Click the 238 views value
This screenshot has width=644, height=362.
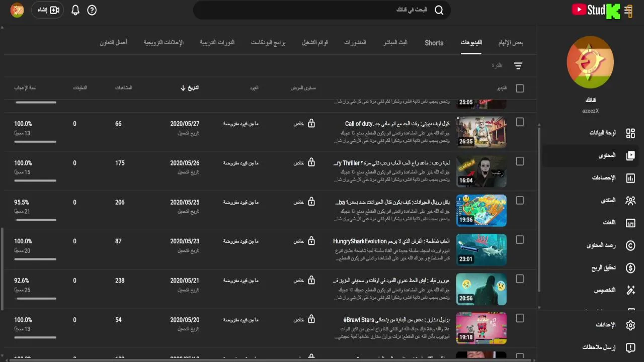coord(120,281)
